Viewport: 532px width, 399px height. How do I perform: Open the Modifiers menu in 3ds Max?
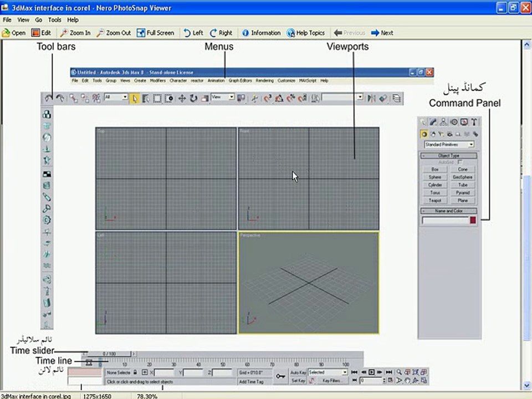(x=158, y=81)
